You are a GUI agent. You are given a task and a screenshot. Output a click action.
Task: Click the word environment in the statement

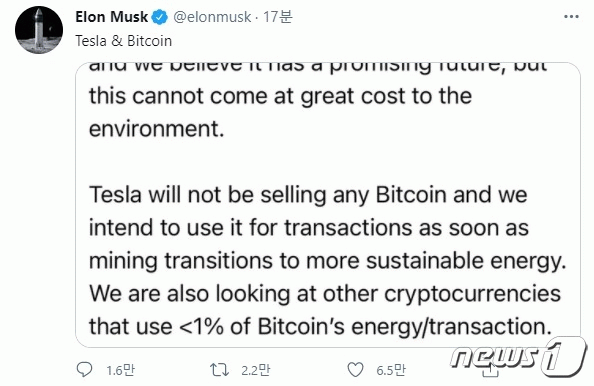click(156, 129)
